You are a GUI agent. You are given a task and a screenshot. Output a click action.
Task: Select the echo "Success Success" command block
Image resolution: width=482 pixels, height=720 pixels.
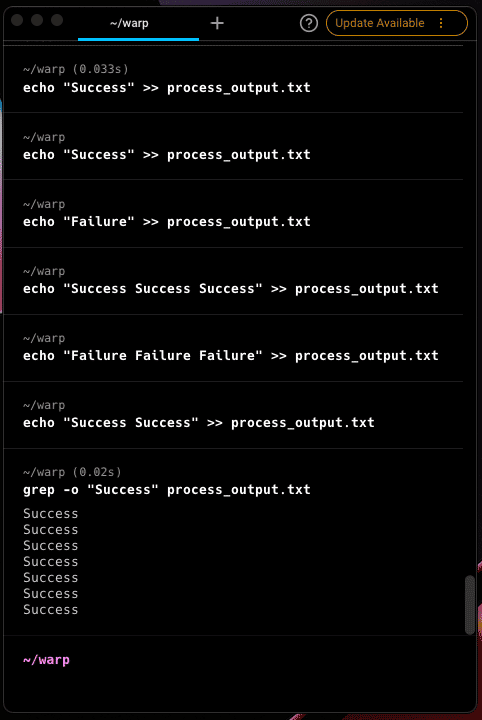233,415
